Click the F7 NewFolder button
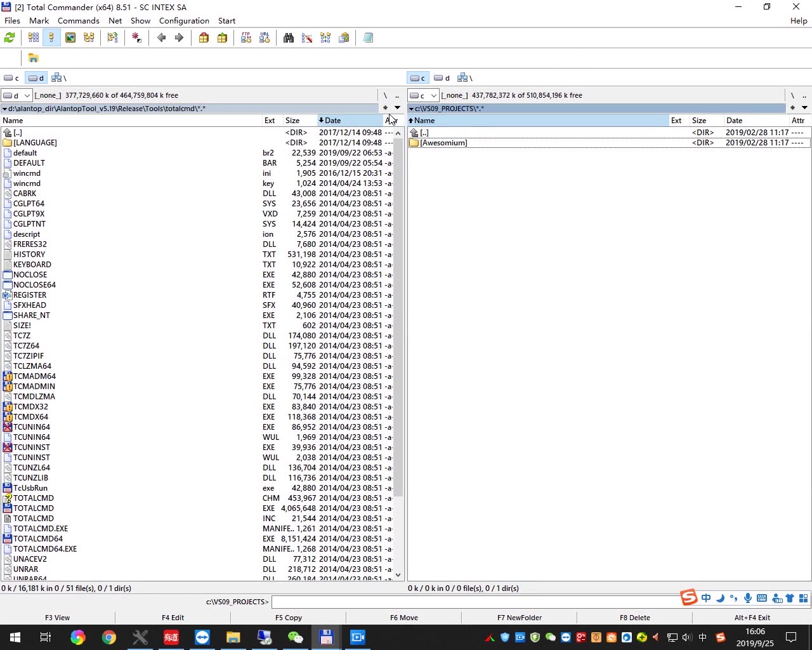The image size is (812, 650). 520,618
